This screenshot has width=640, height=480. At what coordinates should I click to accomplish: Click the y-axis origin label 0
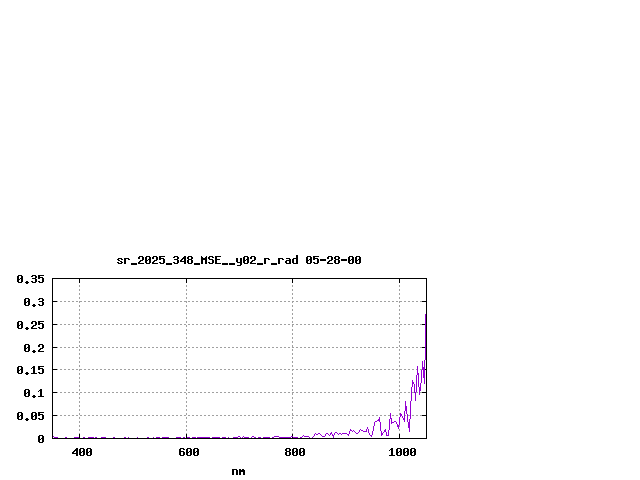click(41, 439)
